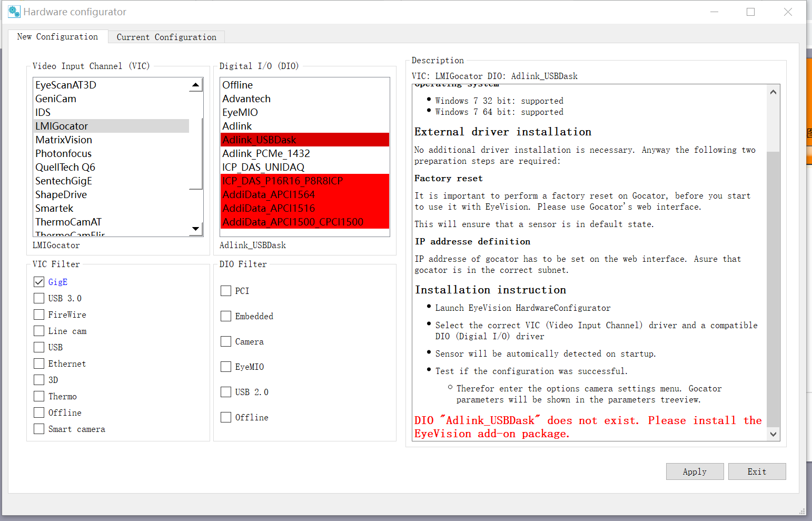Image resolution: width=812 pixels, height=521 pixels.
Task: Enable the Line cam filter
Action: (x=39, y=331)
